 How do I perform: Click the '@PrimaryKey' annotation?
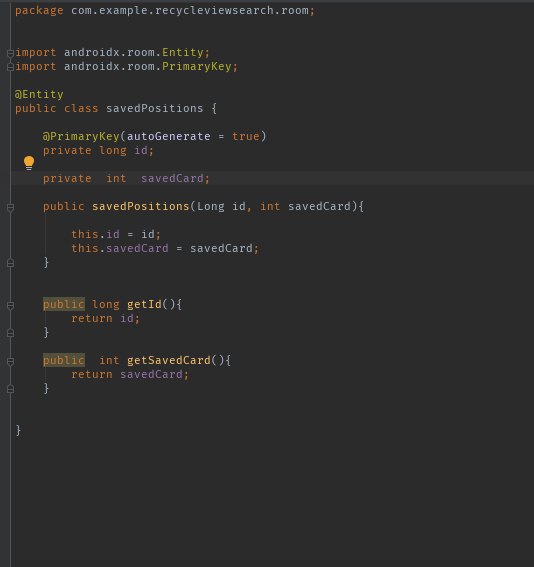coord(81,136)
